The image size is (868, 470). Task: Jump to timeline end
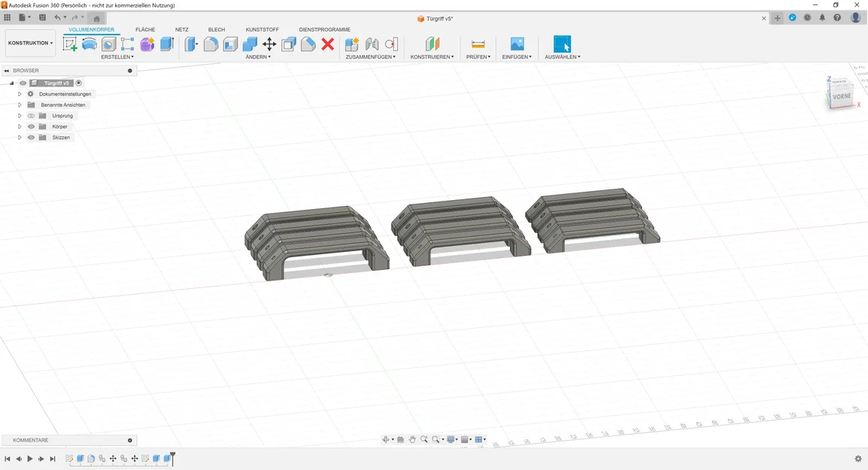point(53,459)
